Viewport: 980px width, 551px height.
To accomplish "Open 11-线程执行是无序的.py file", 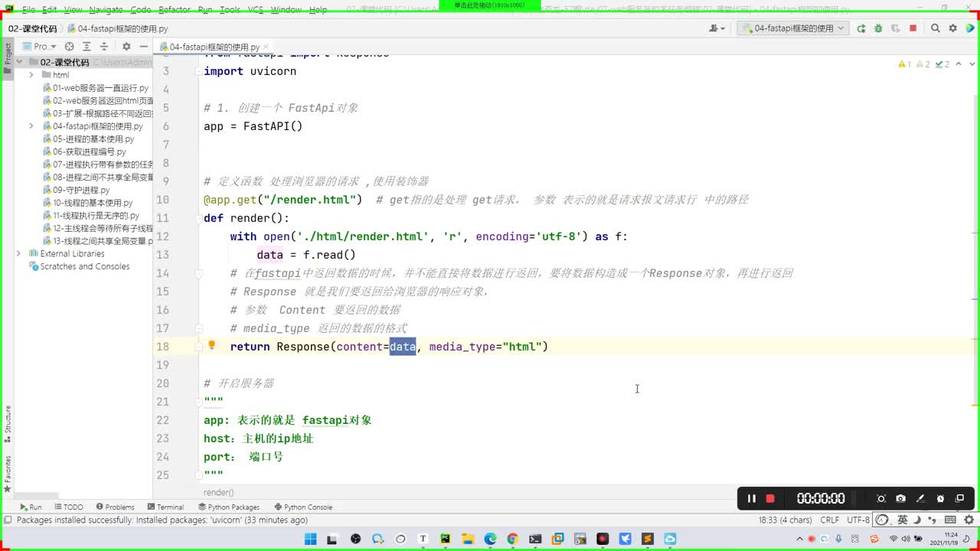I will (x=90, y=216).
